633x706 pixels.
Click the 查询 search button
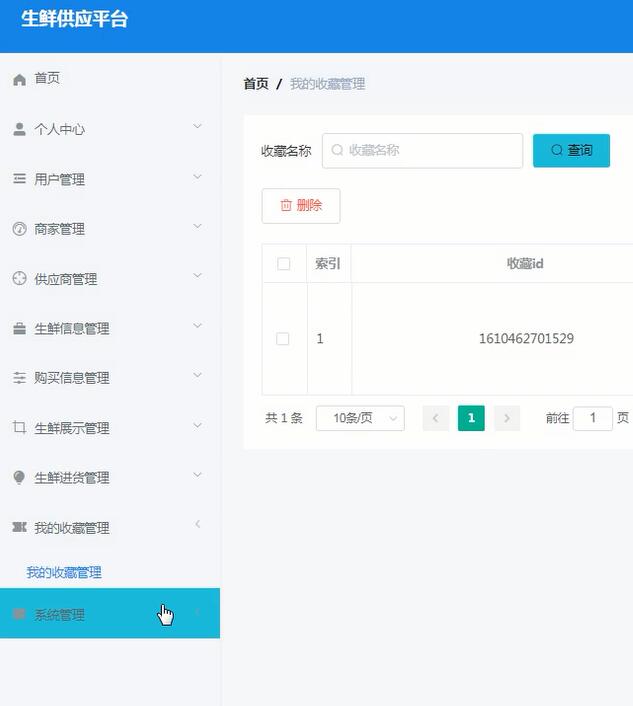(x=571, y=150)
